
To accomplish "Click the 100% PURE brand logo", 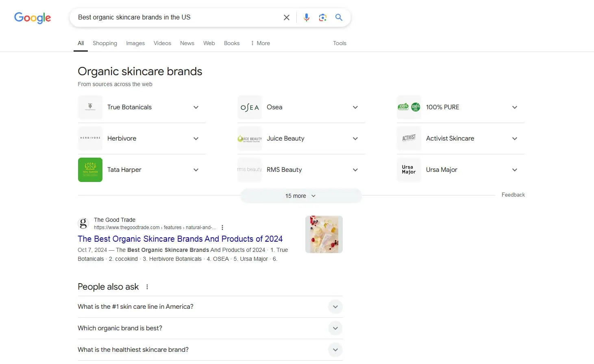I will tap(409, 107).
